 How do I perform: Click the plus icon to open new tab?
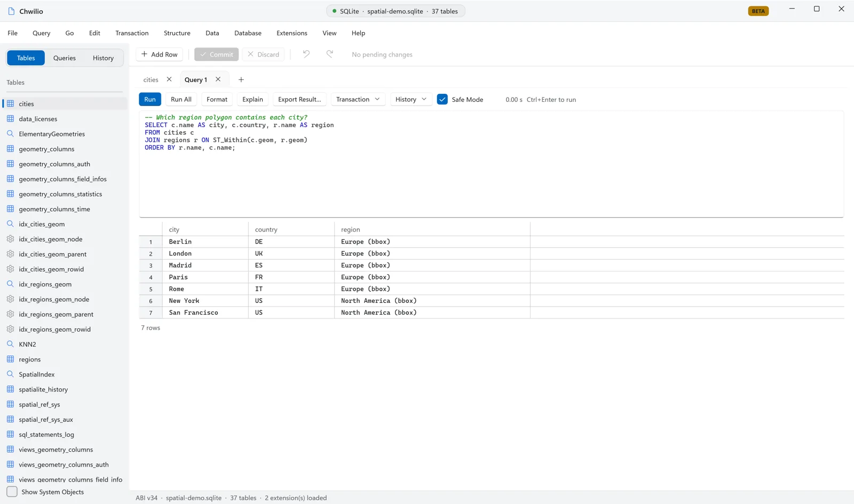point(241,79)
